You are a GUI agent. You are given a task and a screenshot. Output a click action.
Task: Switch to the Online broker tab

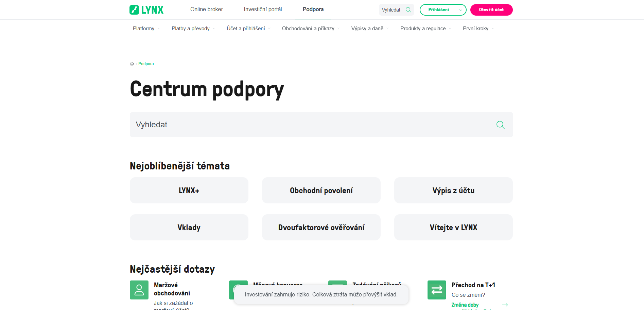click(x=207, y=10)
